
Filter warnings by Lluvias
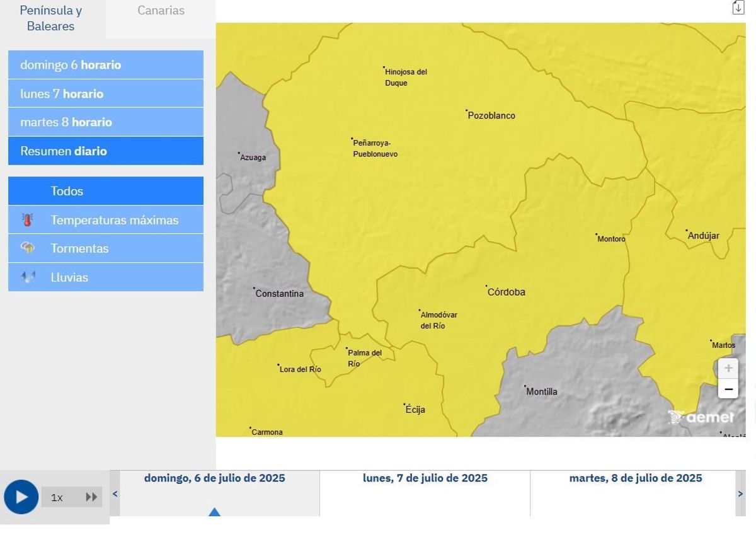pos(106,277)
